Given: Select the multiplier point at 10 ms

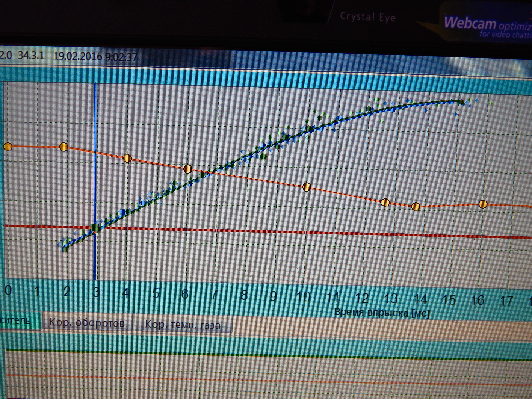Looking at the screenshot, I should (306, 187).
